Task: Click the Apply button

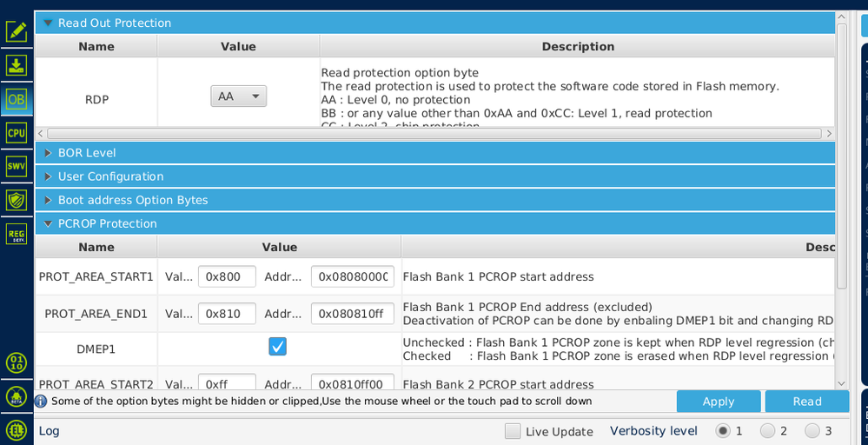Action: coord(719,402)
